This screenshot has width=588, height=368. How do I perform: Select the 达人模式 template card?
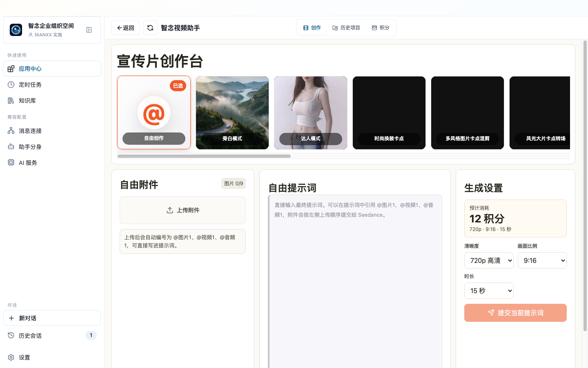coord(311,113)
